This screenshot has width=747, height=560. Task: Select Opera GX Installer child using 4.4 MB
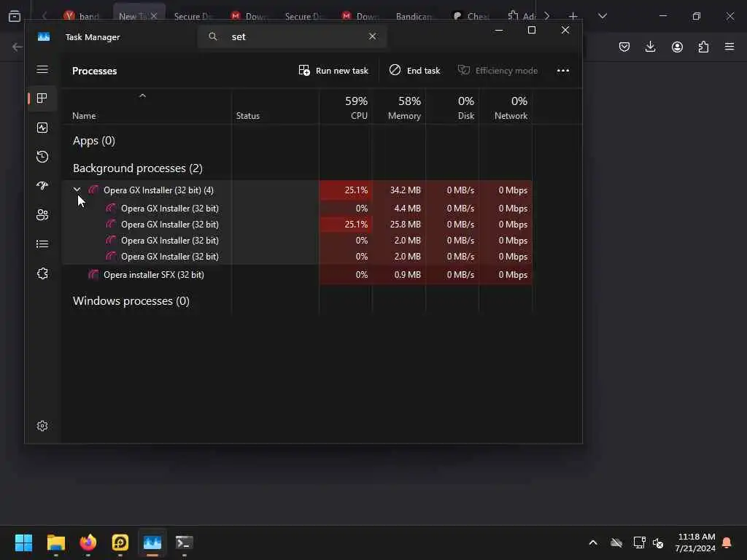[298, 208]
